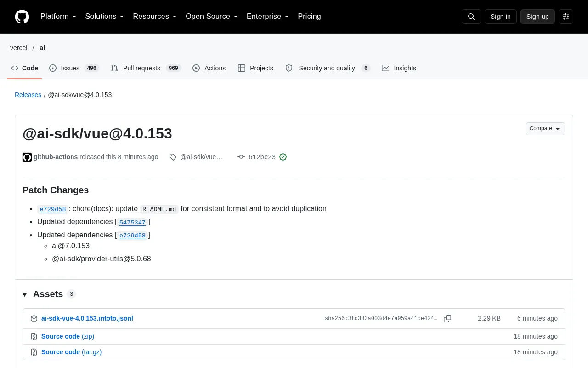Click the green verified commit checkmark
Viewport: 588px width, 368px height.
click(283, 157)
